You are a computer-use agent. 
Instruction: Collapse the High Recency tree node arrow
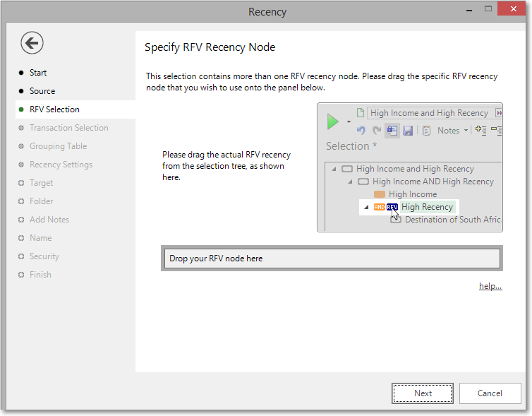click(x=366, y=207)
